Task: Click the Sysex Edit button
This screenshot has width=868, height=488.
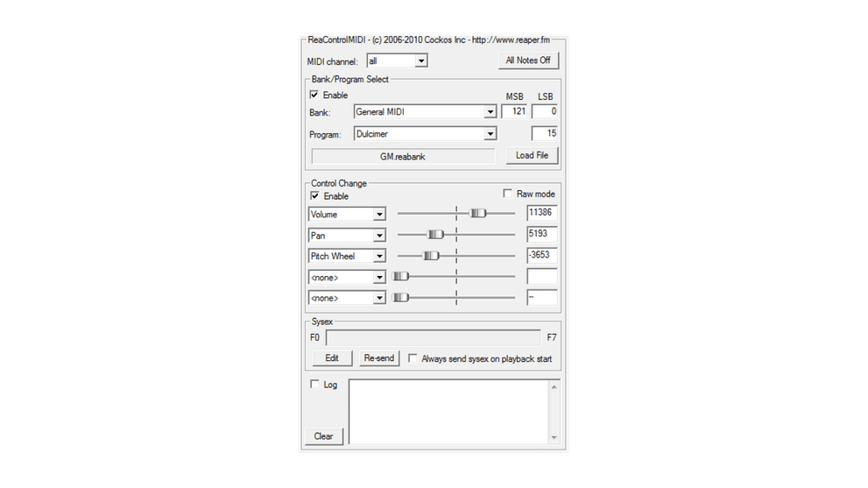Action: 332,358
